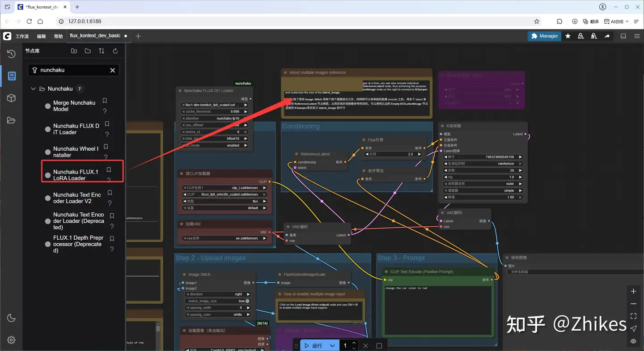This screenshot has height=351, width=644.
Task: Click the star icon beside Manager
Action: pyautogui.click(x=568, y=36)
